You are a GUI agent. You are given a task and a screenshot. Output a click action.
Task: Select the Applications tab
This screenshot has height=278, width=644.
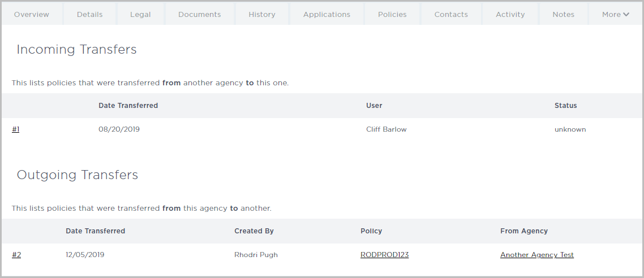(327, 14)
